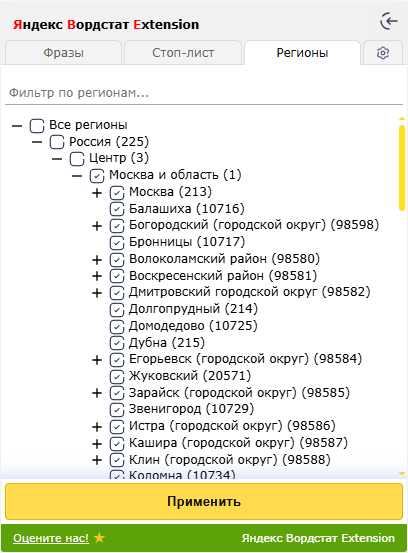The width and height of the screenshot is (408, 553).
Task: Expand the Зарайск (городской округ) node
Action: click(97, 393)
